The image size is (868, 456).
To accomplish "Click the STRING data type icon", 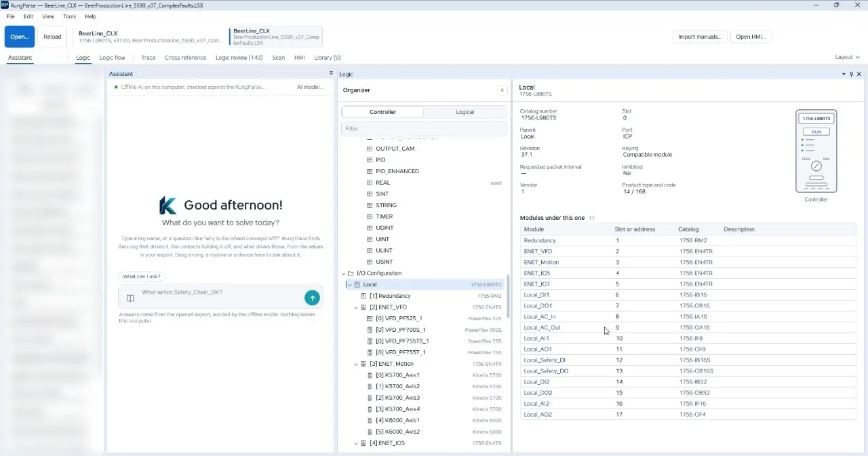I will tap(370, 205).
